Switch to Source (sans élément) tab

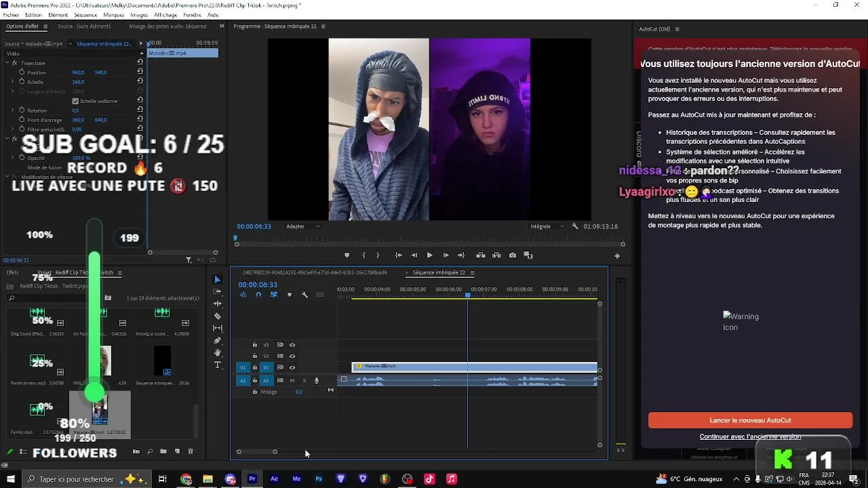click(84, 26)
